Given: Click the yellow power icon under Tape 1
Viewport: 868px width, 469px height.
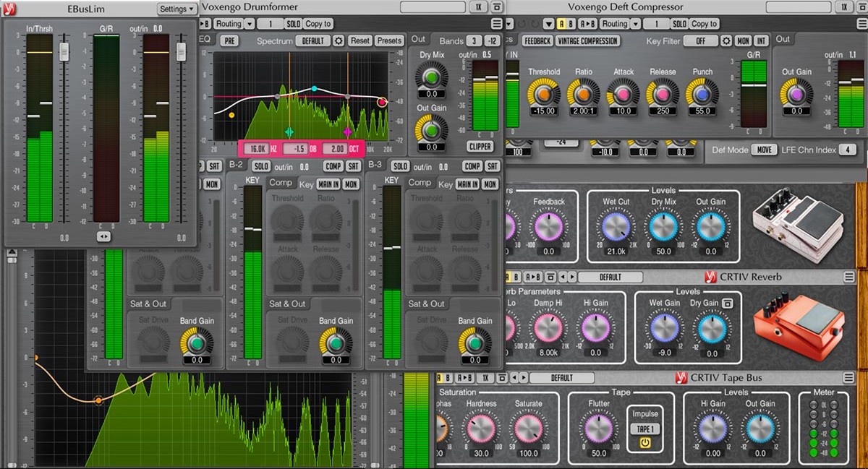Looking at the screenshot, I should [x=644, y=443].
